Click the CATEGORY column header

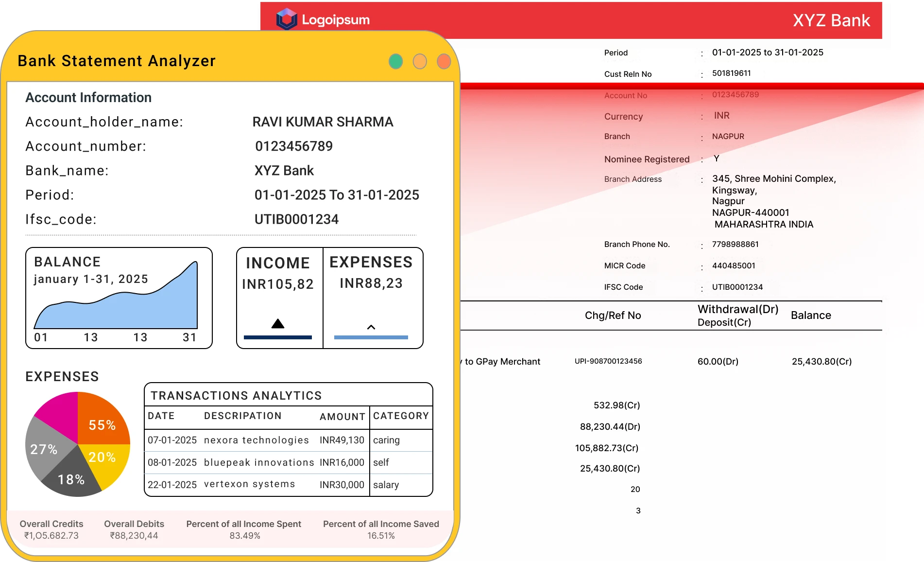pyautogui.click(x=401, y=416)
